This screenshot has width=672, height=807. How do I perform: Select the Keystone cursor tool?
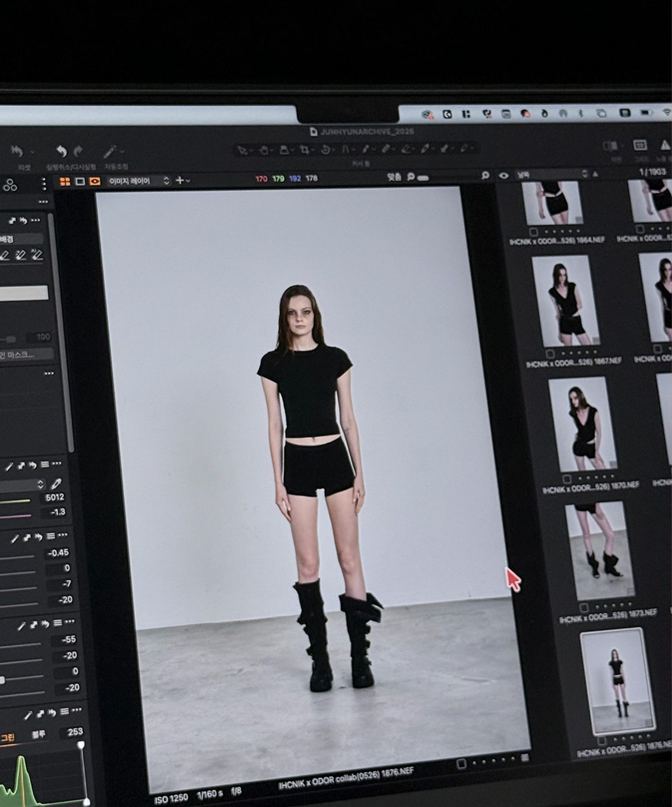click(x=346, y=149)
